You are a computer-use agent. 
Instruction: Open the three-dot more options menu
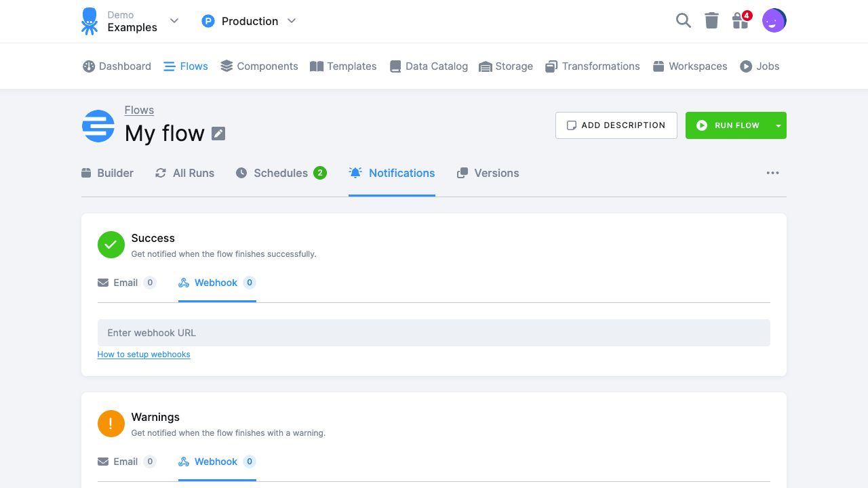(772, 173)
